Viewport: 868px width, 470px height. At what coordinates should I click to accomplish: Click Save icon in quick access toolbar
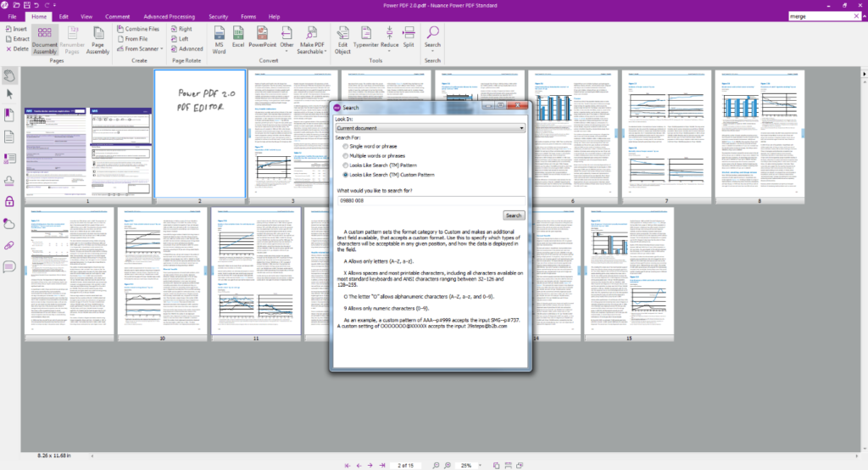[26, 5]
